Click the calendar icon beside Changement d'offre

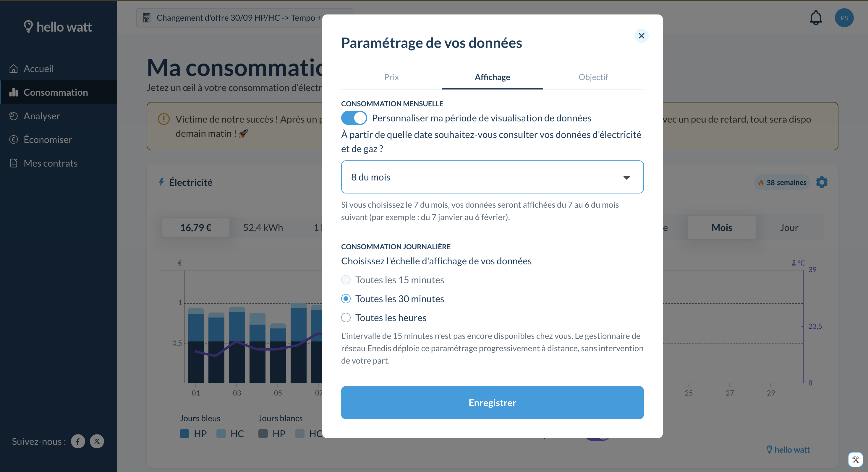click(x=147, y=18)
